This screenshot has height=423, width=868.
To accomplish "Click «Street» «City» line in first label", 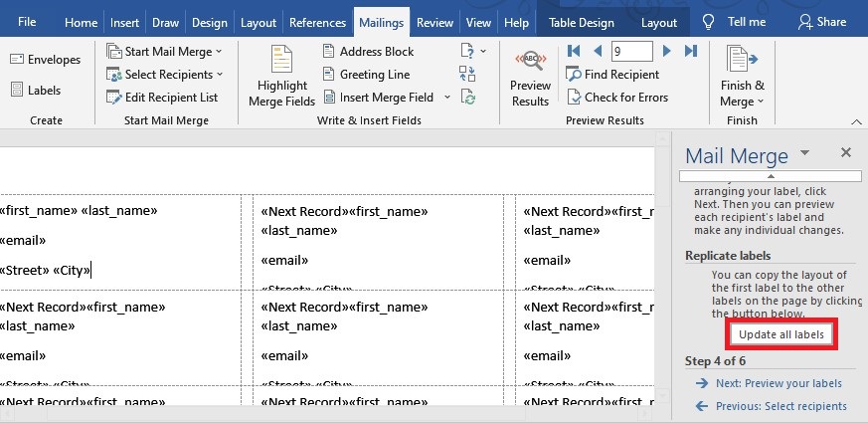I will coord(46,271).
